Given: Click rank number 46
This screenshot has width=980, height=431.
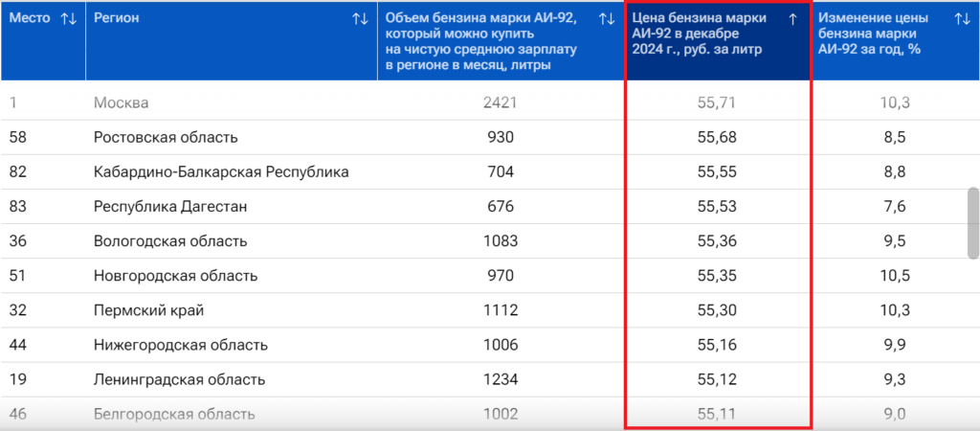Looking at the screenshot, I should click(17, 414).
